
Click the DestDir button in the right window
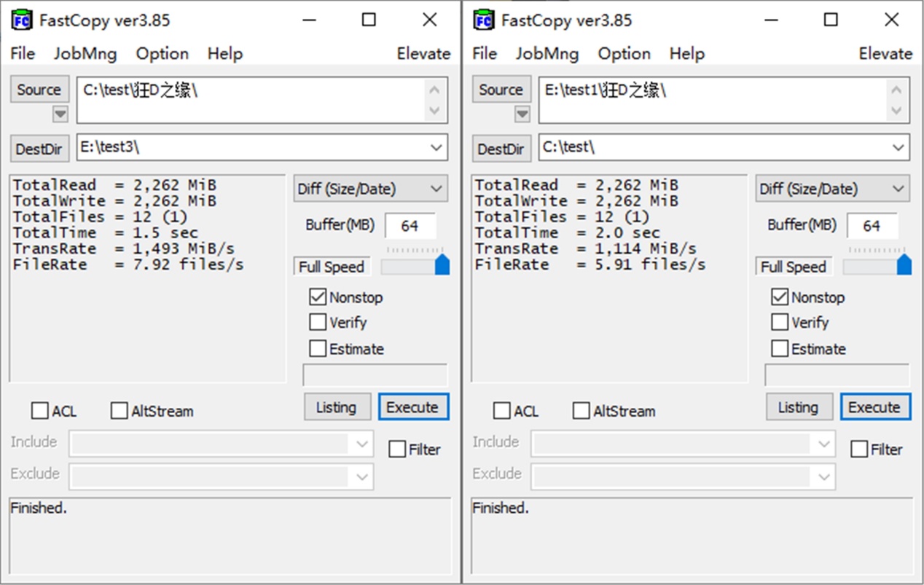click(502, 149)
